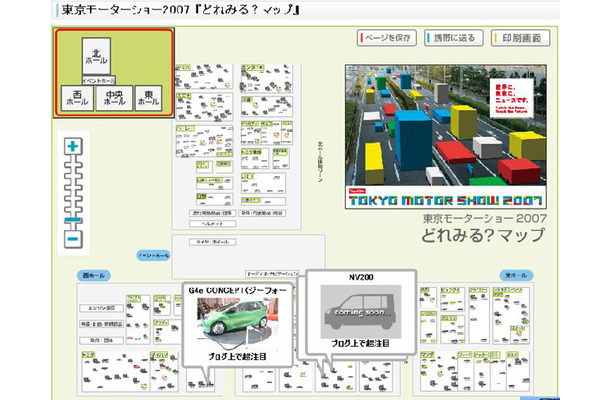610x400 pixels.
Task: Select the ヘルメット category box
Action: point(212,224)
